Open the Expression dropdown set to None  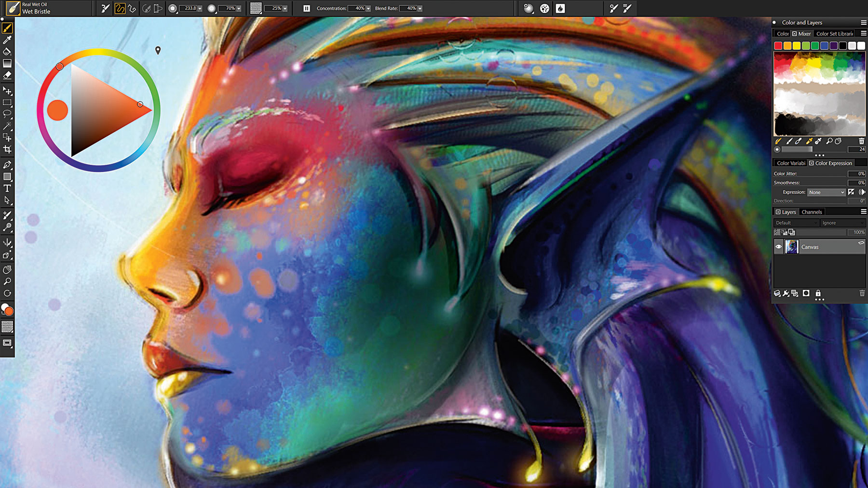tap(827, 192)
